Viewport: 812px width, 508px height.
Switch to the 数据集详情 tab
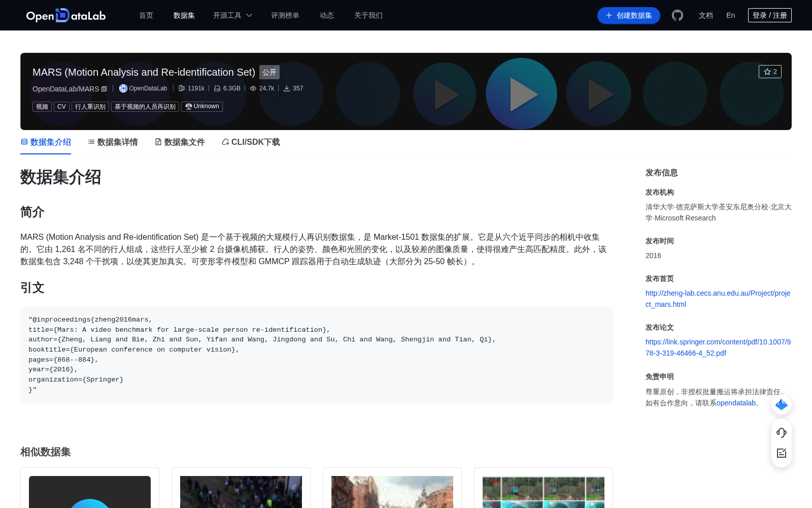click(113, 142)
